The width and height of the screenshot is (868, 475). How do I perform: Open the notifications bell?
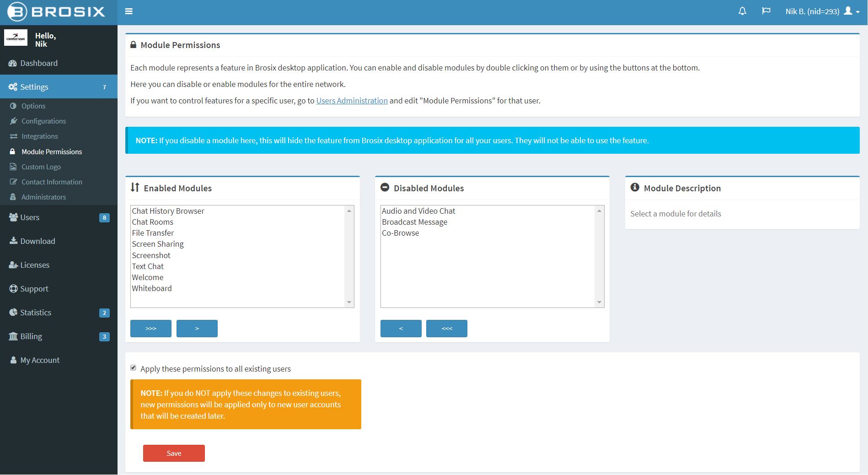click(x=742, y=11)
